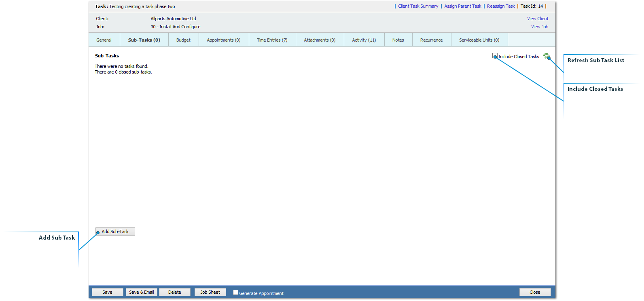Click the Task Id: 14 text
The width and height of the screenshot is (644, 301).
(532, 6)
